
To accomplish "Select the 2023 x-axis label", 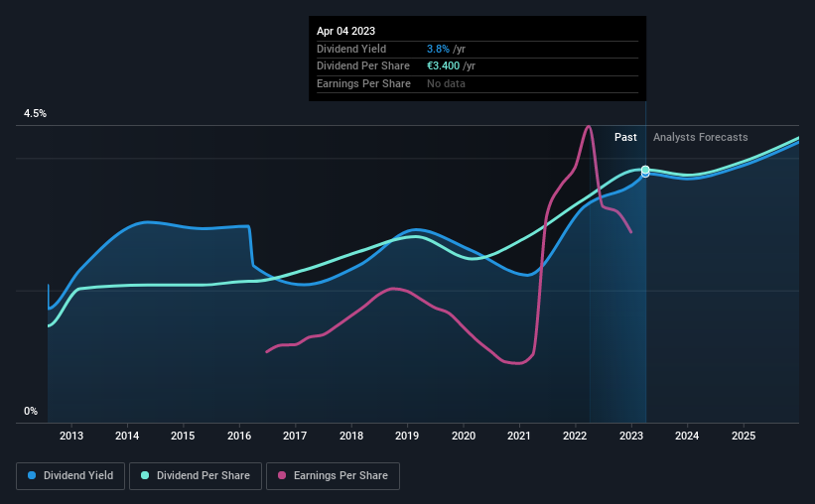I will (x=631, y=436).
